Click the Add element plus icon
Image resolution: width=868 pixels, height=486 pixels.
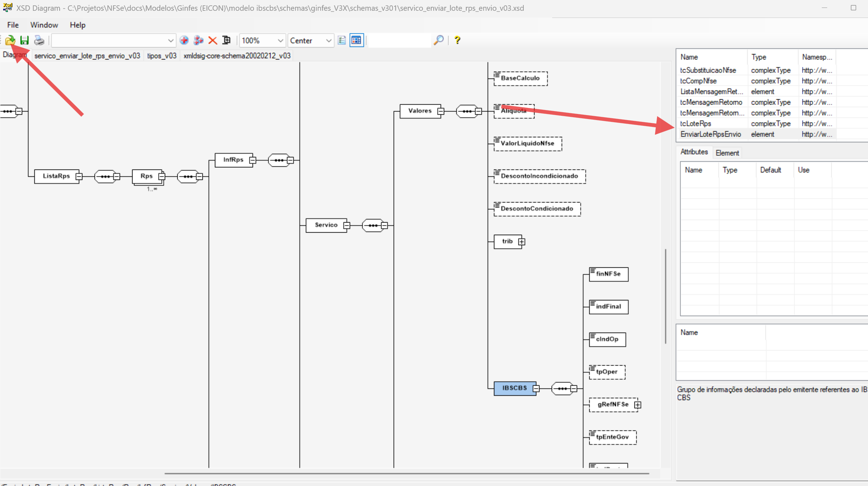(x=184, y=40)
